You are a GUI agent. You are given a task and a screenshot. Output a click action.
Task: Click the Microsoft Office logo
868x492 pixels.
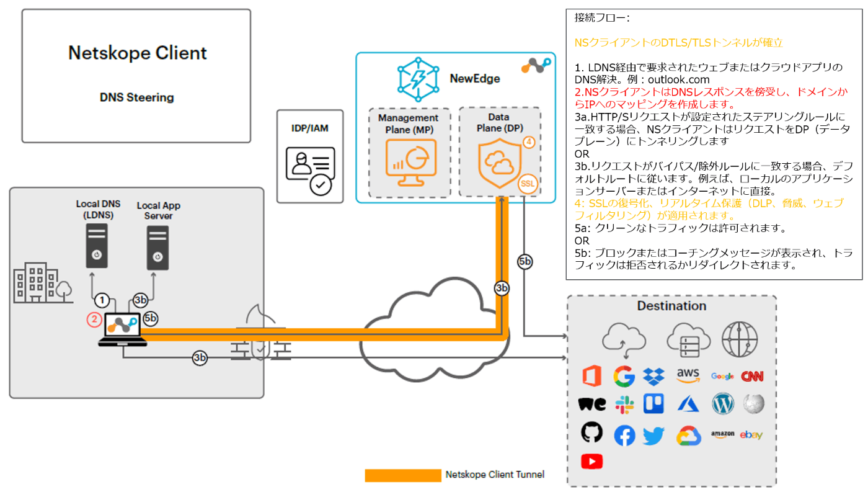[x=592, y=376]
